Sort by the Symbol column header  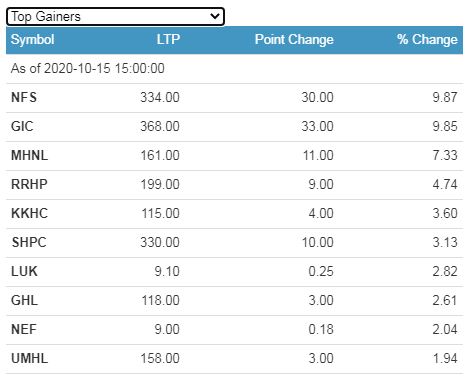click(32, 40)
